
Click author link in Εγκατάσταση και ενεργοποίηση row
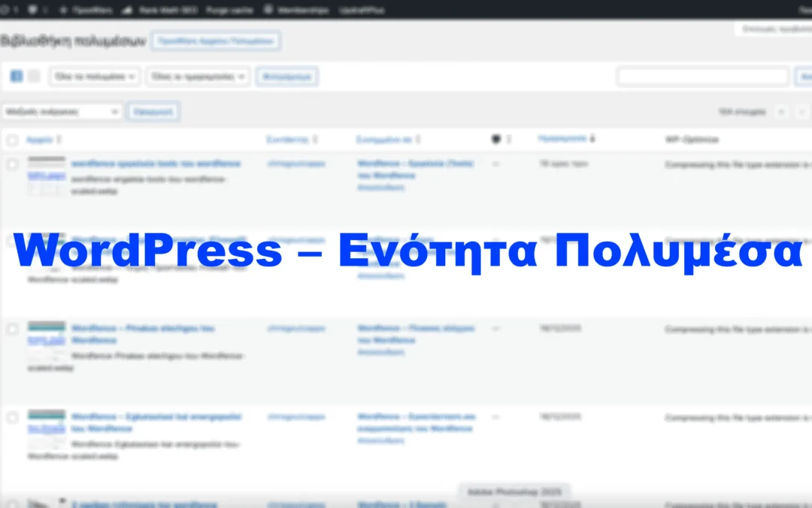click(x=296, y=416)
